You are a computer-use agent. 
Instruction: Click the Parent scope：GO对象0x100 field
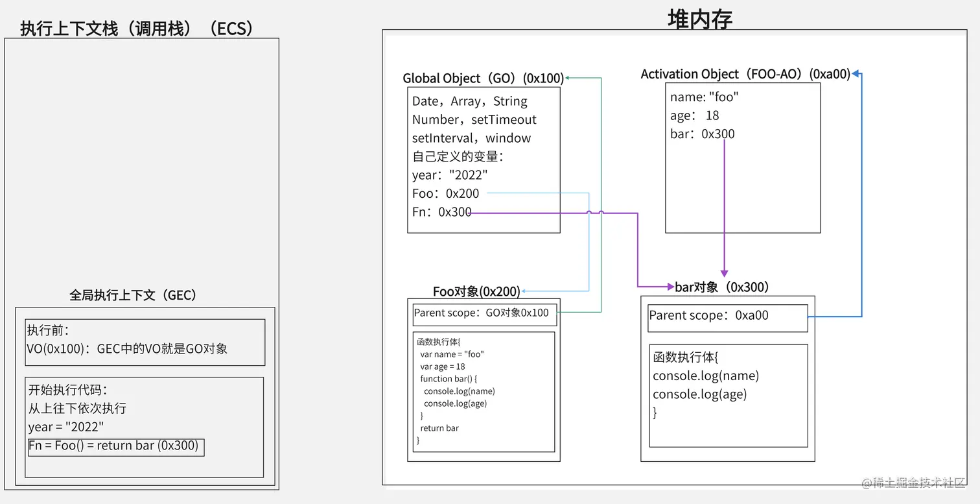coord(484,313)
